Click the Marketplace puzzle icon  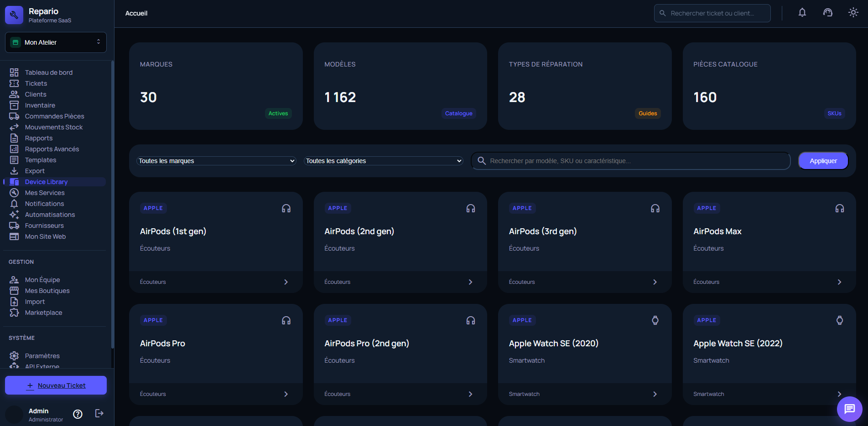pos(14,313)
